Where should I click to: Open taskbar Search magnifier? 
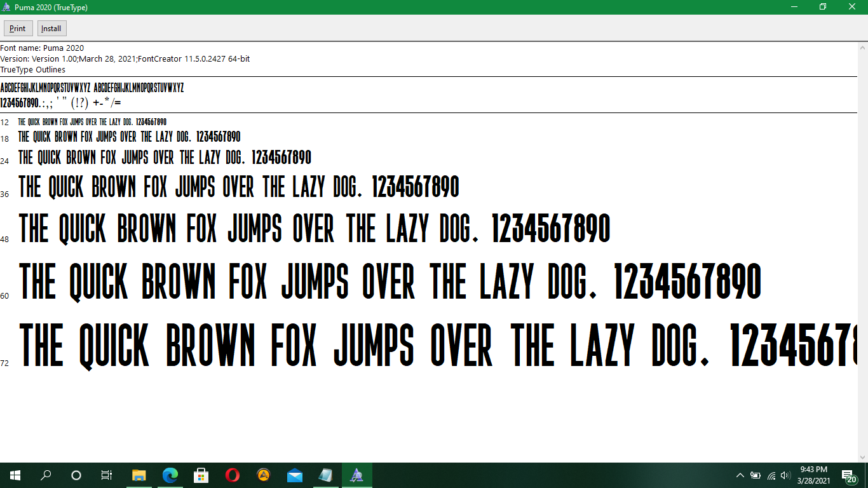(46, 475)
